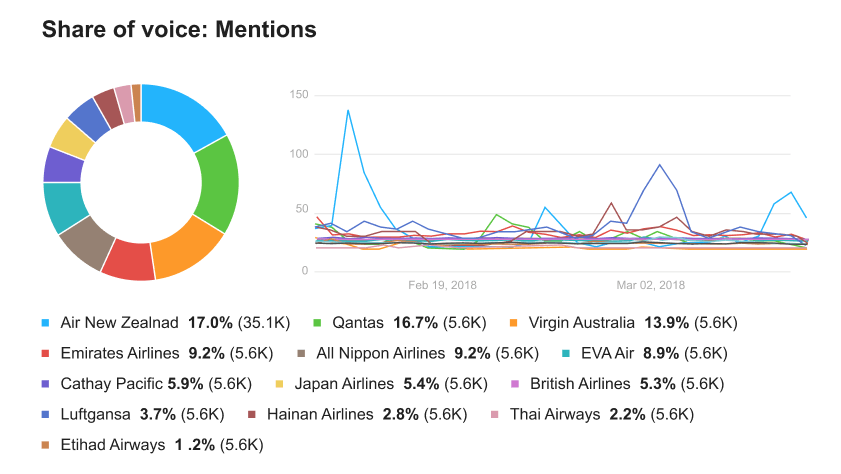This screenshot has width=841, height=474.
Task: Click the Share of voice: Mentions title
Action: point(179,30)
